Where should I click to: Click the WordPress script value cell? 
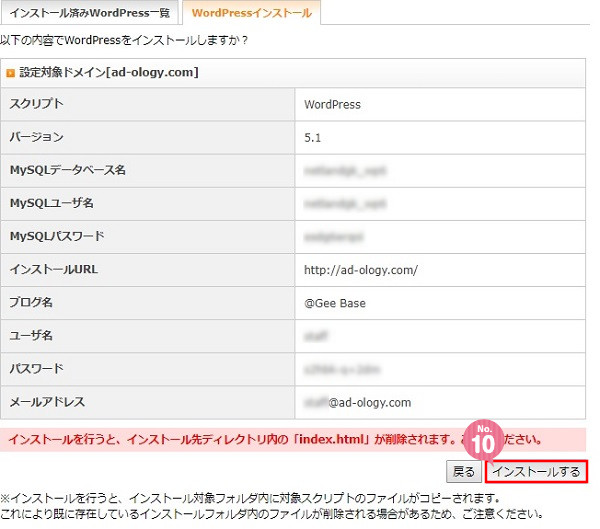440,104
